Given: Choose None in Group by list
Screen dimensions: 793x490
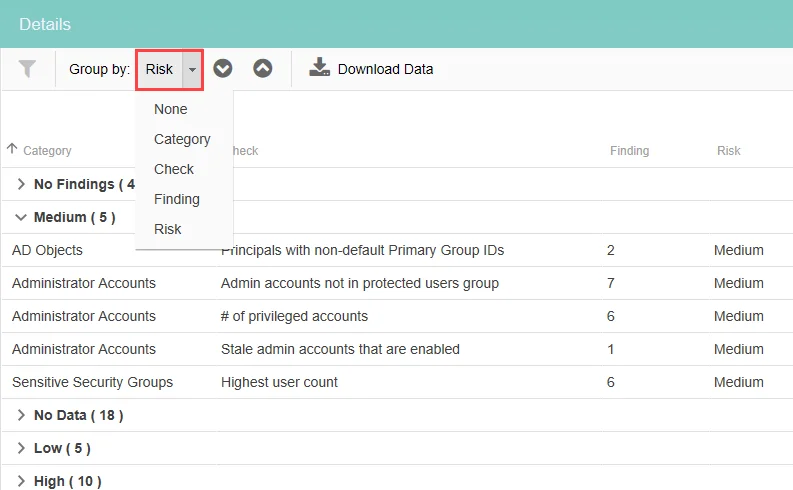Looking at the screenshot, I should [170, 109].
